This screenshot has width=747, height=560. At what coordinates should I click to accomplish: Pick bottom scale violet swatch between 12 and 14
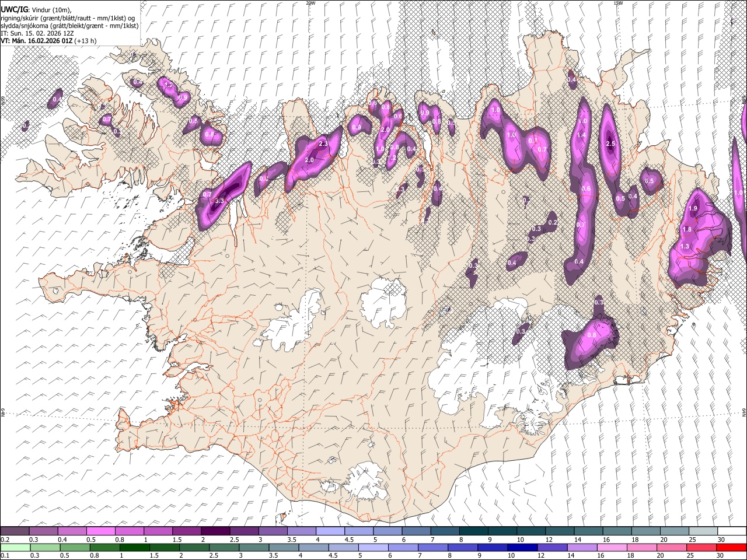tap(553, 547)
